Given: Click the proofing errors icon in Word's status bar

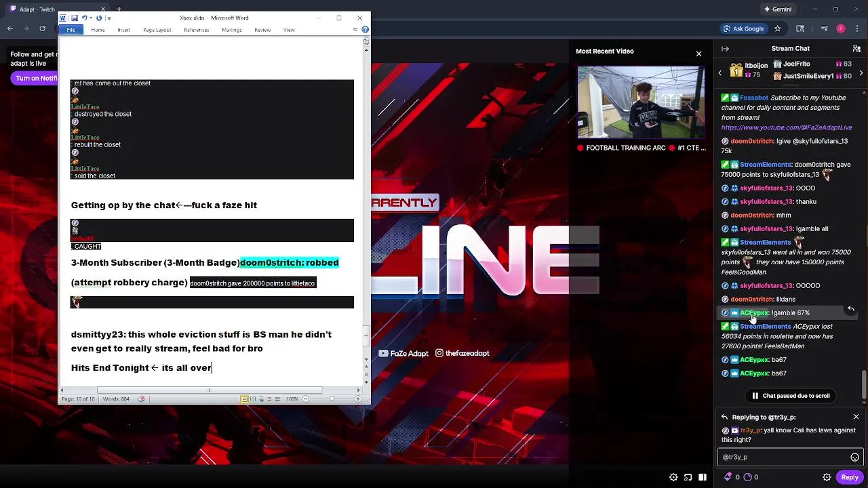Looking at the screenshot, I should tap(141, 399).
